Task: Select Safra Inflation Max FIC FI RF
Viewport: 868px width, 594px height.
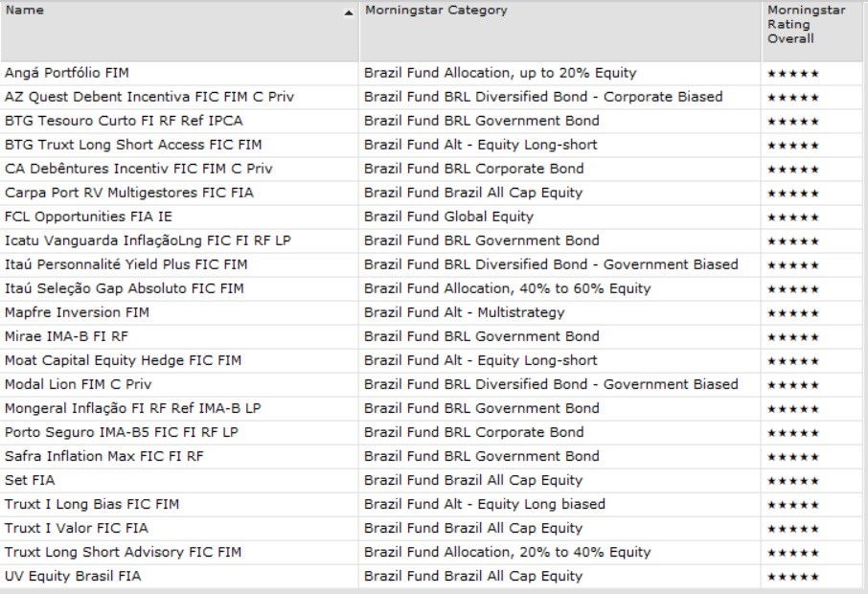Action: (x=104, y=456)
